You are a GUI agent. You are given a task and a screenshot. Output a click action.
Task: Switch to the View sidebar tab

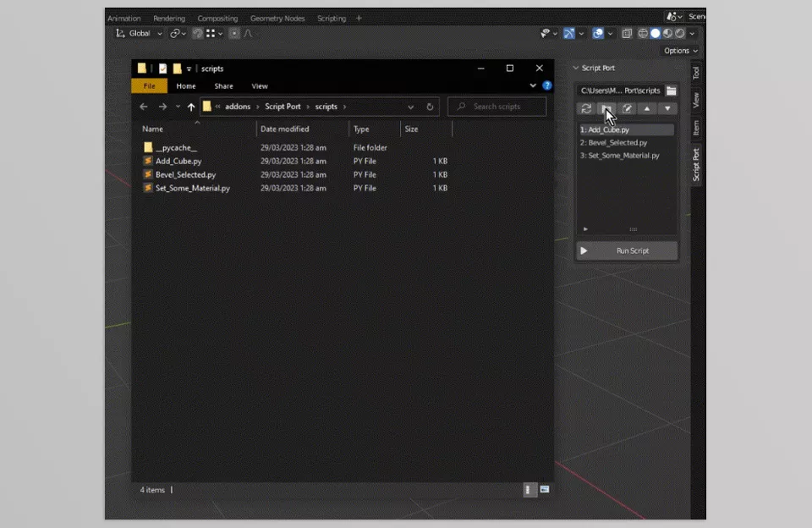click(x=696, y=100)
